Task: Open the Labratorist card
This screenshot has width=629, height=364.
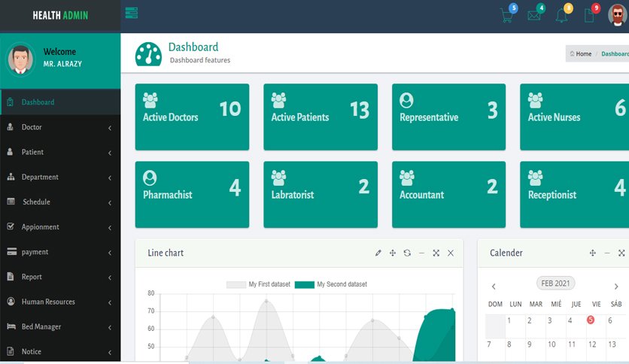Action: click(321, 195)
